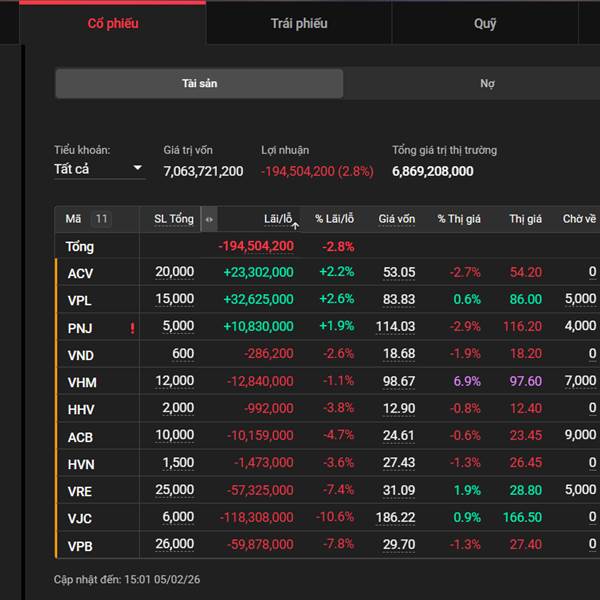This screenshot has width=600, height=600.
Task: Click the stock count badge showing 11
Action: pyautogui.click(x=101, y=219)
